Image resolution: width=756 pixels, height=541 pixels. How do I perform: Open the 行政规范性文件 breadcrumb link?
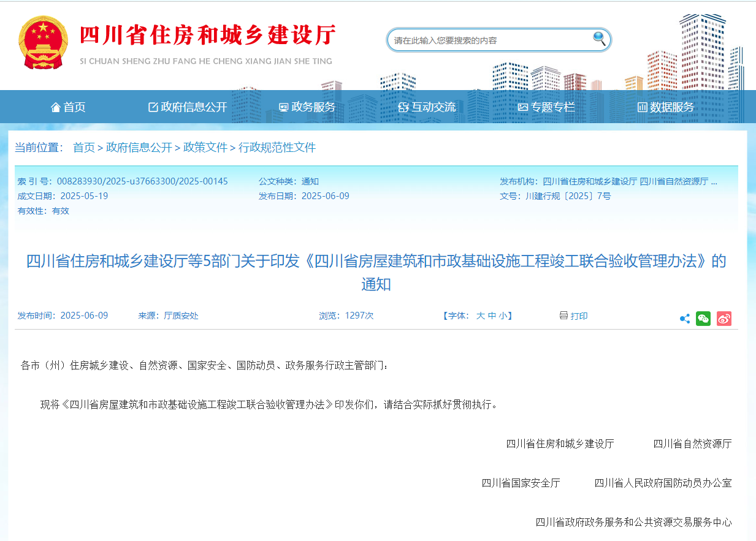(x=277, y=147)
